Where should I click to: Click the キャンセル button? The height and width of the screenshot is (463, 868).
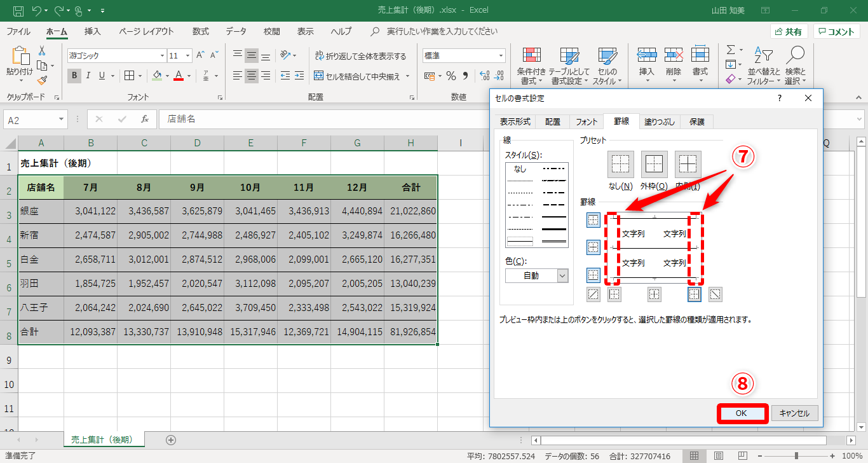[x=794, y=413]
